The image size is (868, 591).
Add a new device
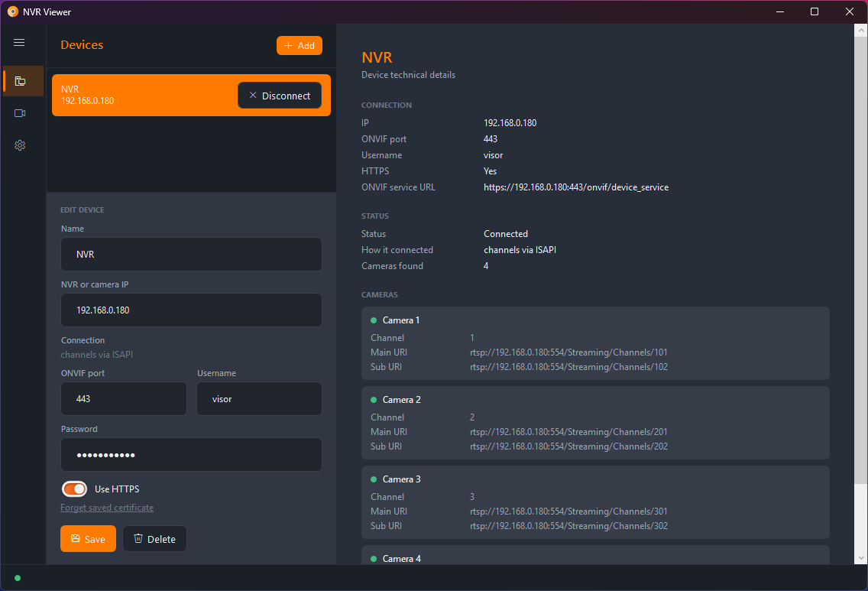pos(300,45)
